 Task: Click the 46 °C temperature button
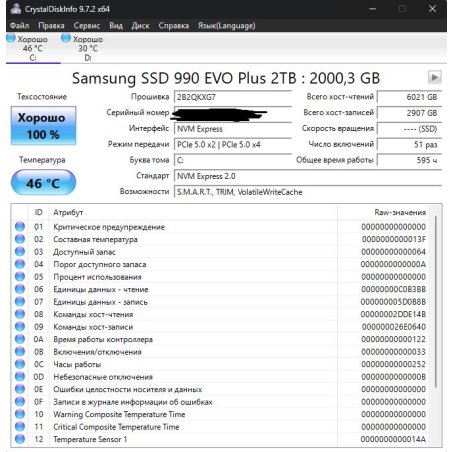(43, 183)
